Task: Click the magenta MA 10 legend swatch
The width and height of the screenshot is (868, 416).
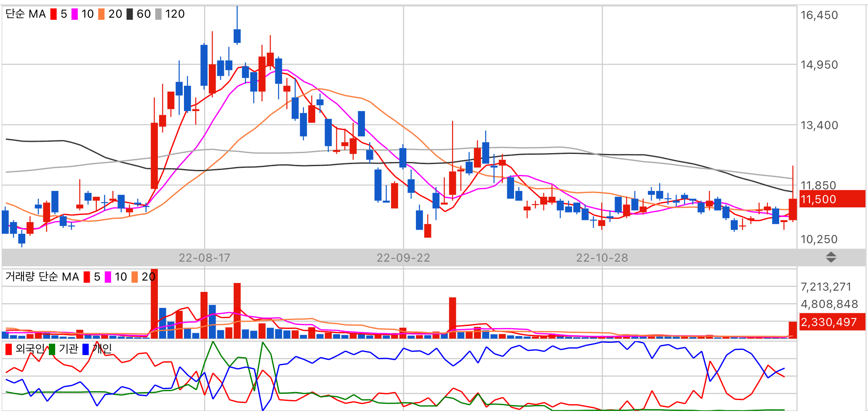Action: point(75,14)
